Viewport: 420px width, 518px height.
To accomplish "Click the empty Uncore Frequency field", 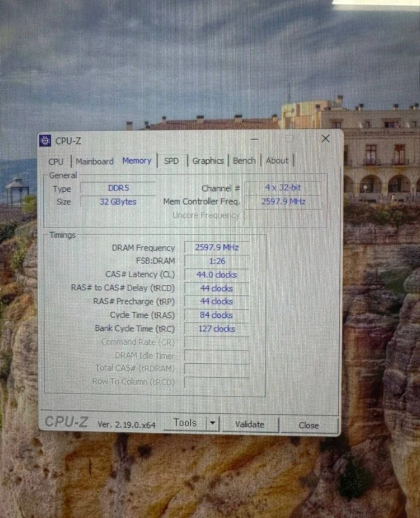I will click(283, 215).
